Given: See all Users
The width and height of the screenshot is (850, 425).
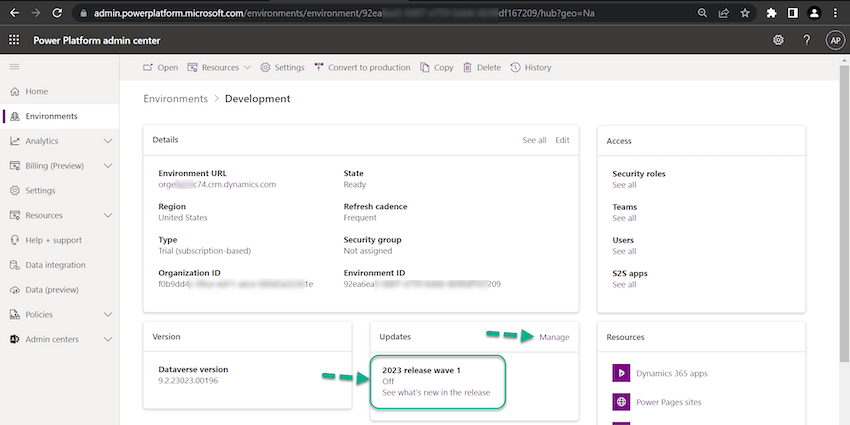Looking at the screenshot, I should [624, 251].
